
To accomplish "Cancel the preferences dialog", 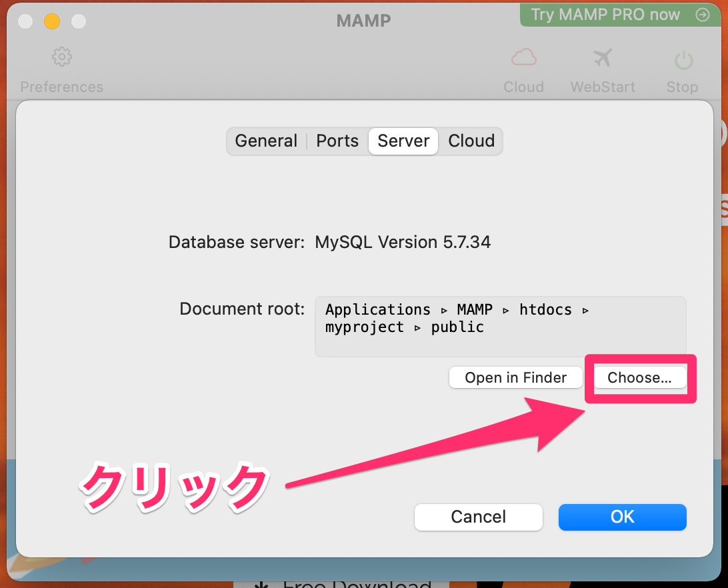I will pos(478,517).
